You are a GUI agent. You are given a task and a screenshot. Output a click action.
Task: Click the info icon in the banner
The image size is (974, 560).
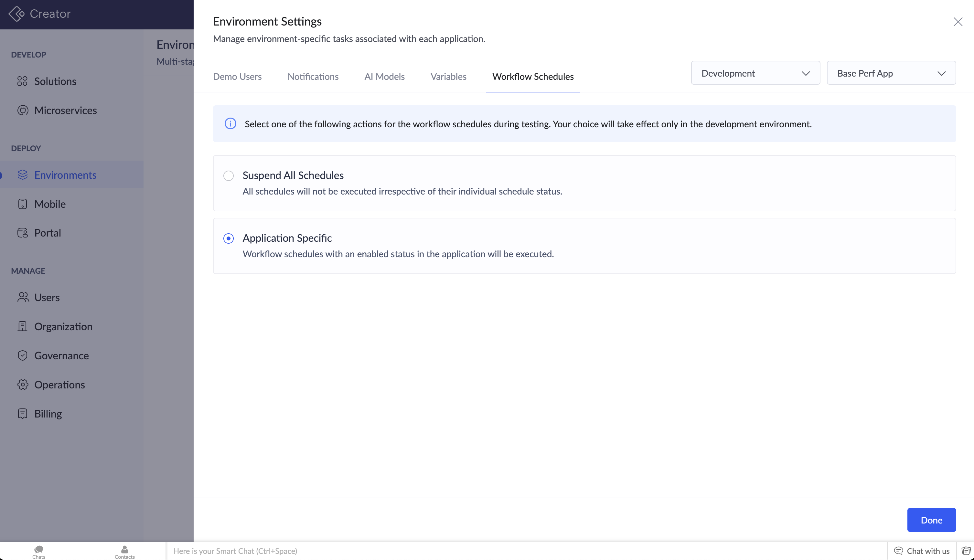coord(230,124)
